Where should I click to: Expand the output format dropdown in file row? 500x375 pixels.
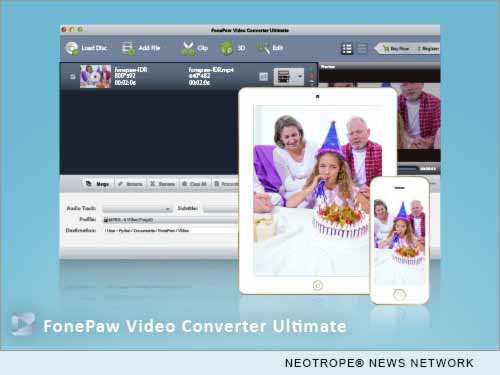[x=300, y=77]
